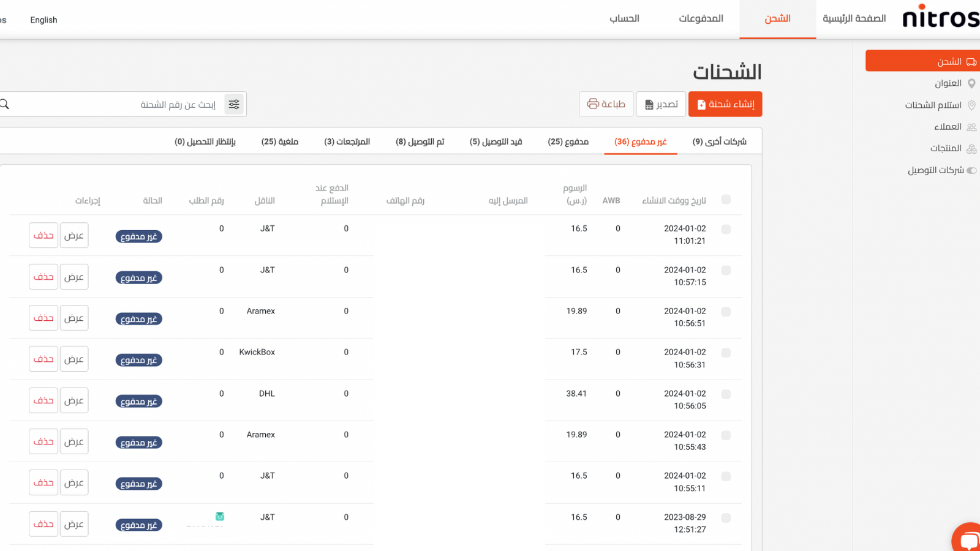
Task: Click عرض on the first shipment row
Action: click(x=74, y=235)
